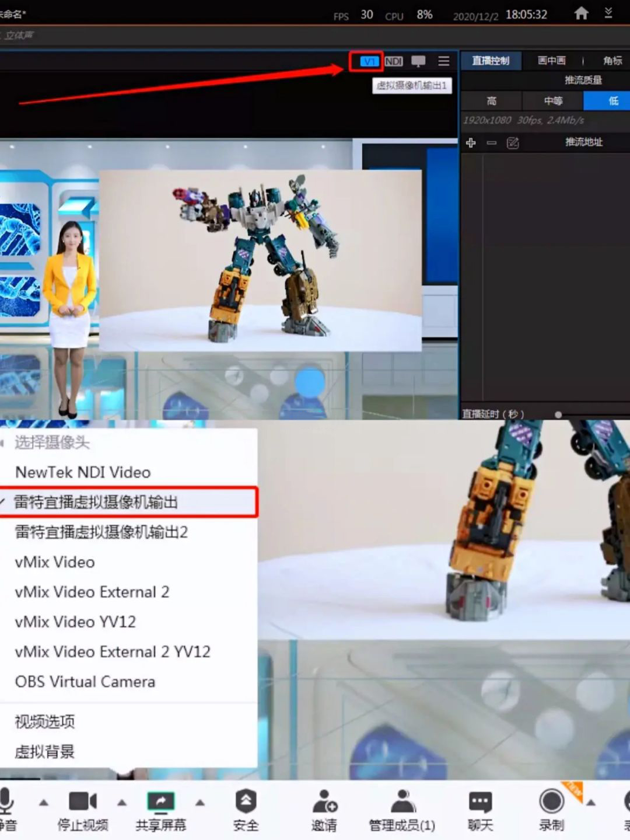Add a push stream address with the plus icon

tap(471, 142)
